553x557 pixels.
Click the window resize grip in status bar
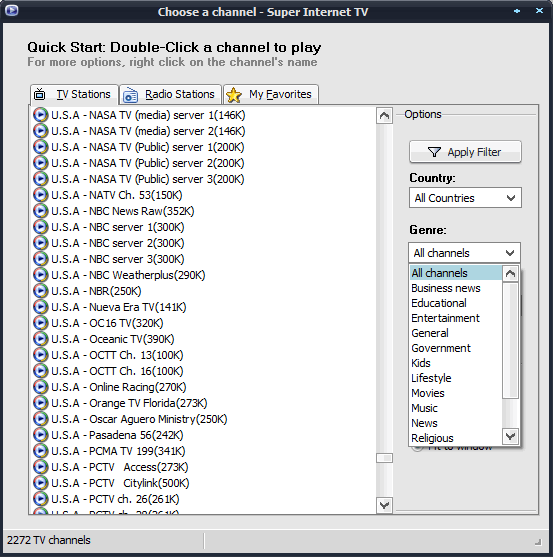coord(538,541)
